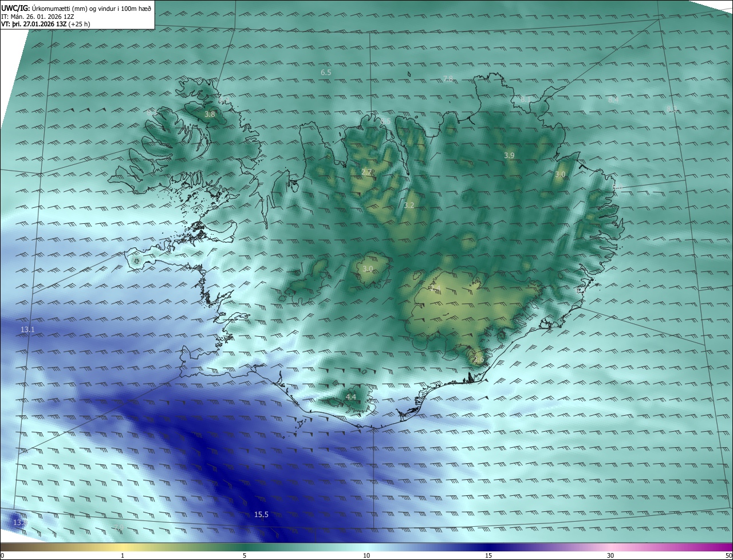Click the 0 tick label on the colour scale
733x560 pixels.
pos(2,555)
